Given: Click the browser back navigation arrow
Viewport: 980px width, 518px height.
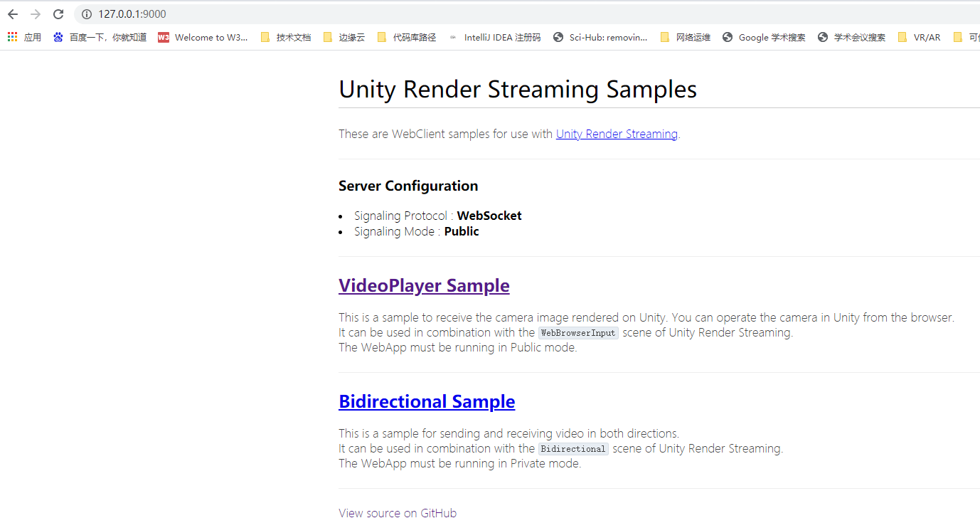Looking at the screenshot, I should coord(13,14).
